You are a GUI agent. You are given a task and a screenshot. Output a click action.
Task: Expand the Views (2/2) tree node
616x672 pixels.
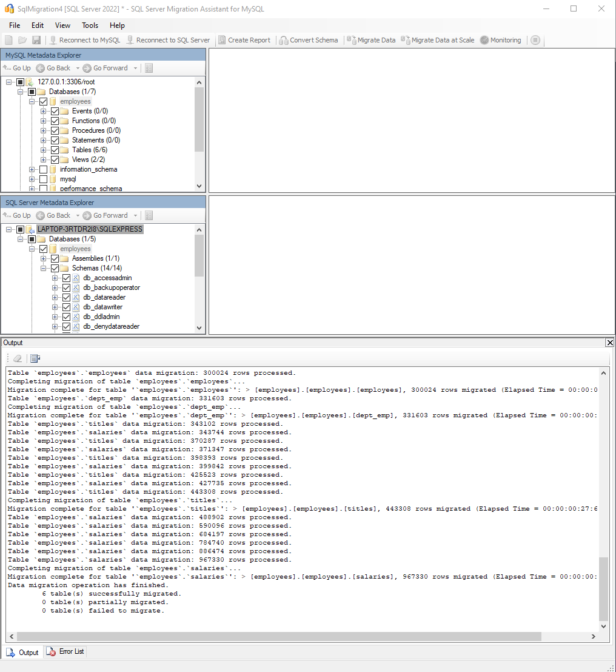(44, 160)
